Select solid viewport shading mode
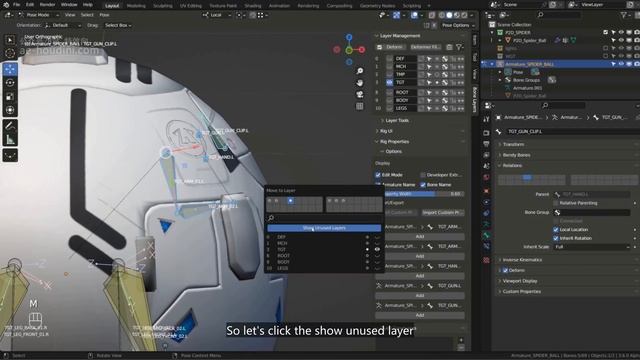640x360 pixels. (x=449, y=15)
